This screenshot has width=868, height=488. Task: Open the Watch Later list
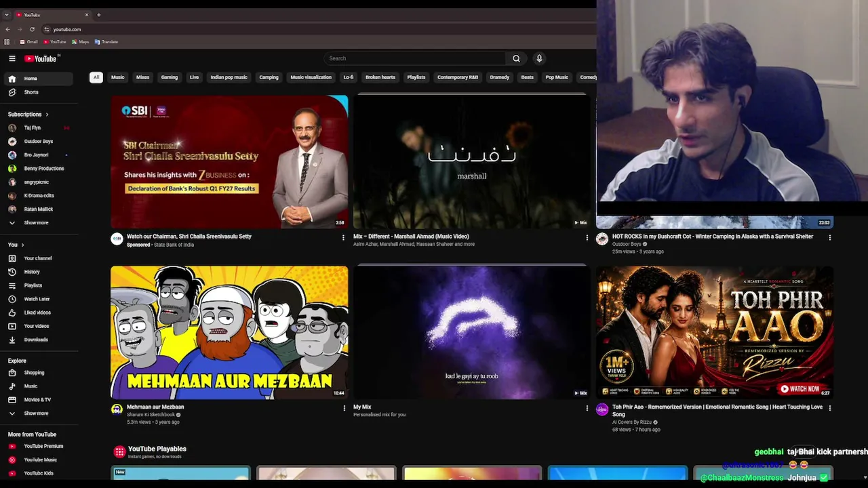pyautogui.click(x=38, y=299)
